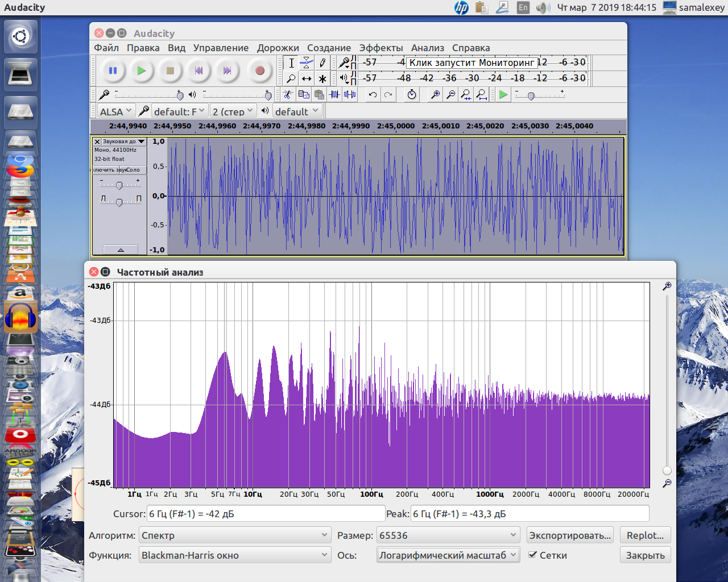Redo the last undone action

(388, 95)
